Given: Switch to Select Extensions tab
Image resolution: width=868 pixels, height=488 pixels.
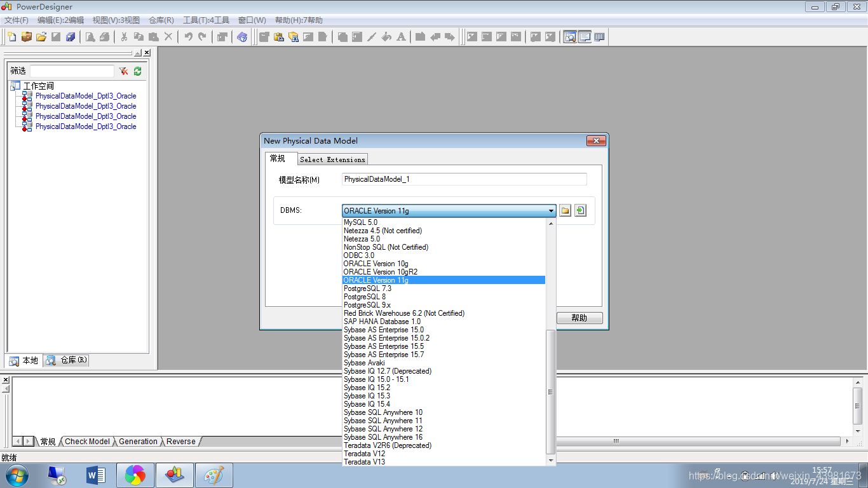Looking at the screenshot, I should pos(332,159).
